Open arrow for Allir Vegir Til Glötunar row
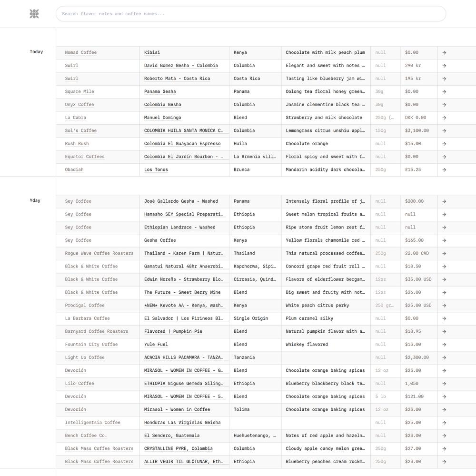Image resolution: width=476 pixels, height=476 pixels. (444, 462)
